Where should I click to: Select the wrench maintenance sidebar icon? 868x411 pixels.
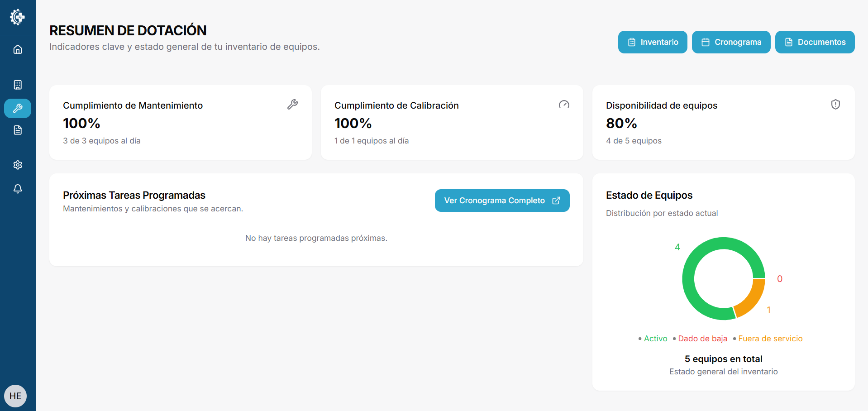tap(18, 108)
